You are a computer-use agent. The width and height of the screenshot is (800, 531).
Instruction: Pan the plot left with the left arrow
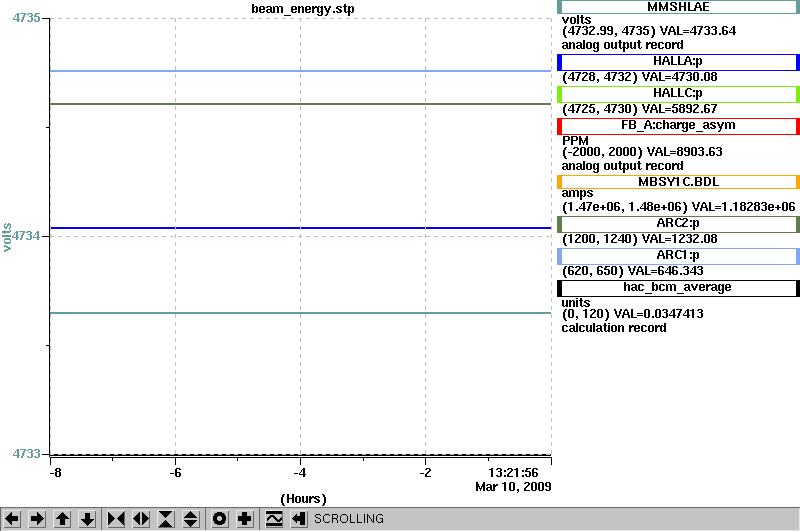tap(12, 519)
